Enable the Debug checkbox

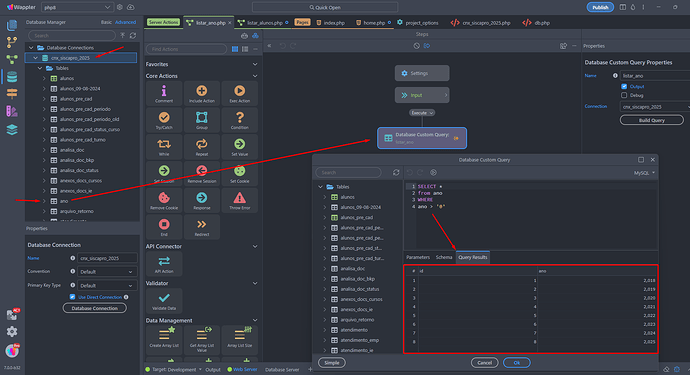[624, 95]
